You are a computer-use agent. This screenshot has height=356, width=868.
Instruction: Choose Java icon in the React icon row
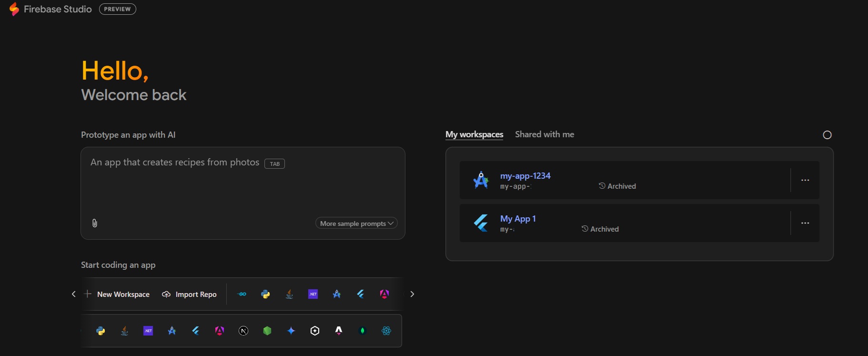[124, 331]
